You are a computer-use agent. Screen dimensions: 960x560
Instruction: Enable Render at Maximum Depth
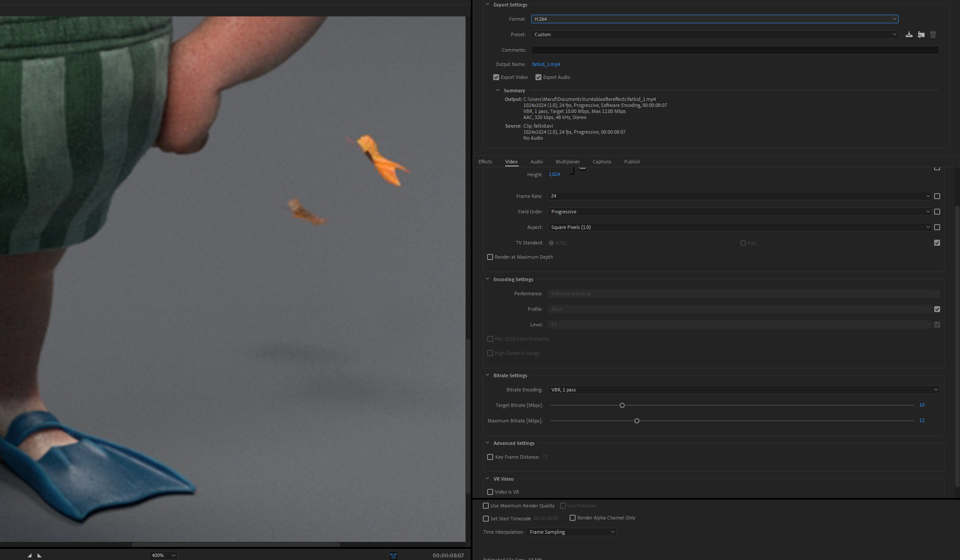point(490,257)
